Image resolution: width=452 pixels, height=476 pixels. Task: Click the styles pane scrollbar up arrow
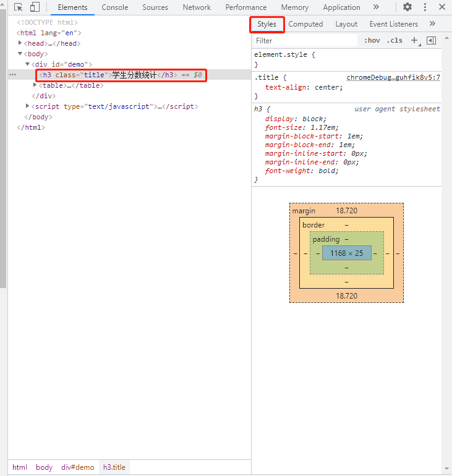pos(446,38)
